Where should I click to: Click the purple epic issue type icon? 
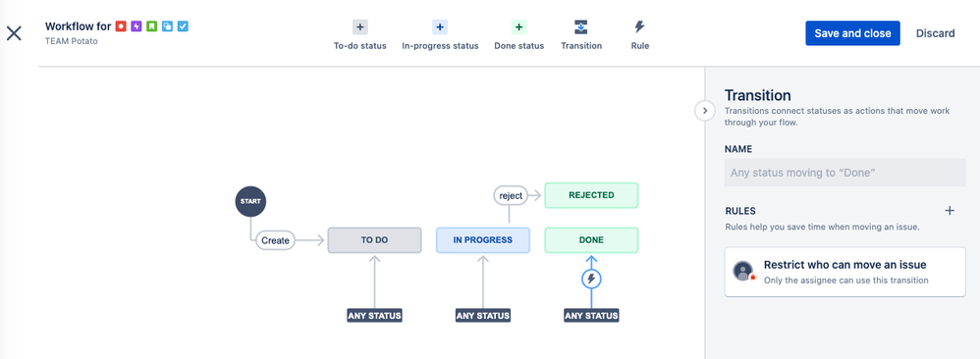tap(136, 26)
